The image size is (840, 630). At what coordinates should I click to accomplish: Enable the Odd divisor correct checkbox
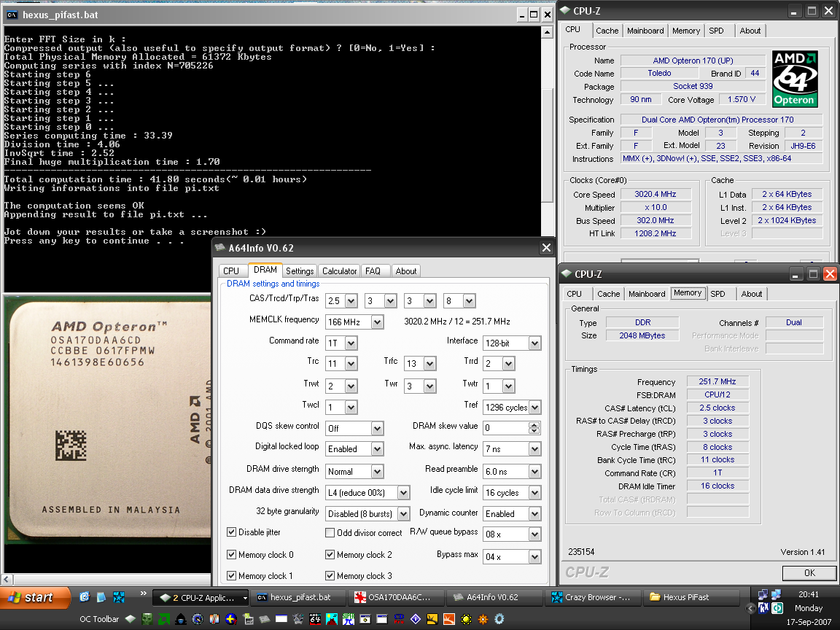coord(330,532)
